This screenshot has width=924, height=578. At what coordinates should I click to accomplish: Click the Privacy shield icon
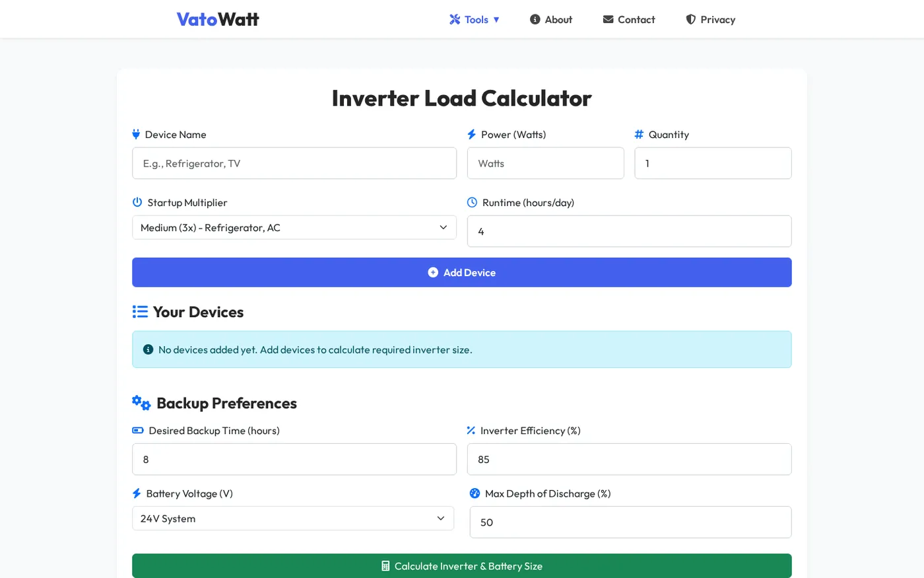coord(690,19)
